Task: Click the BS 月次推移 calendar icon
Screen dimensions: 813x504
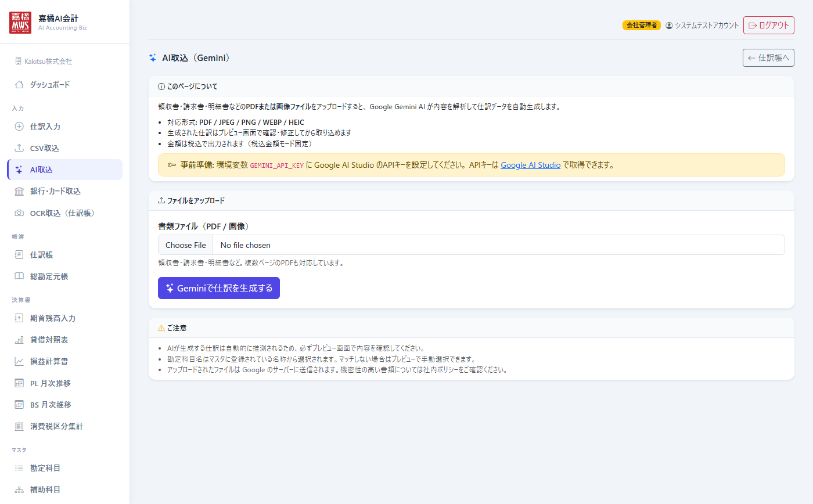Action: [x=19, y=405]
